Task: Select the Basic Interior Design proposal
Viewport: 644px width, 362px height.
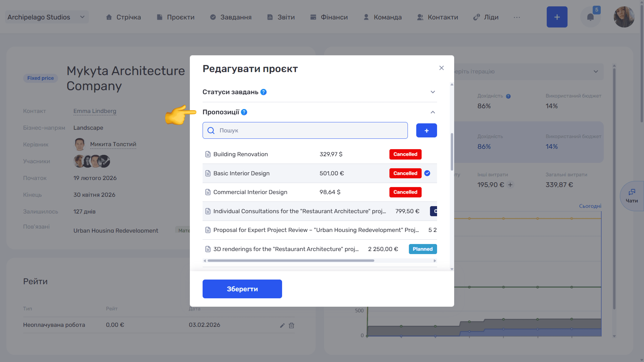Action: [319, 173]
